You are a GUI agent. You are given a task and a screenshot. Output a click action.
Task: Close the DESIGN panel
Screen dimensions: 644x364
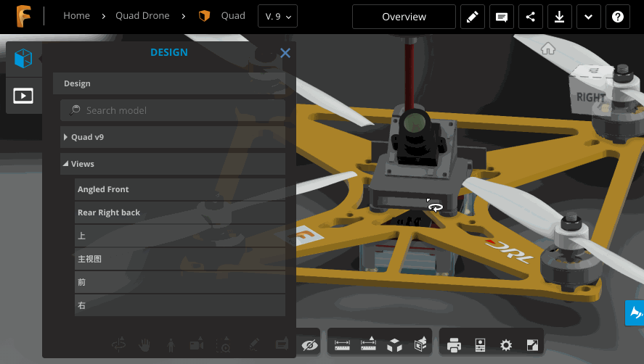tap(285, 52)
